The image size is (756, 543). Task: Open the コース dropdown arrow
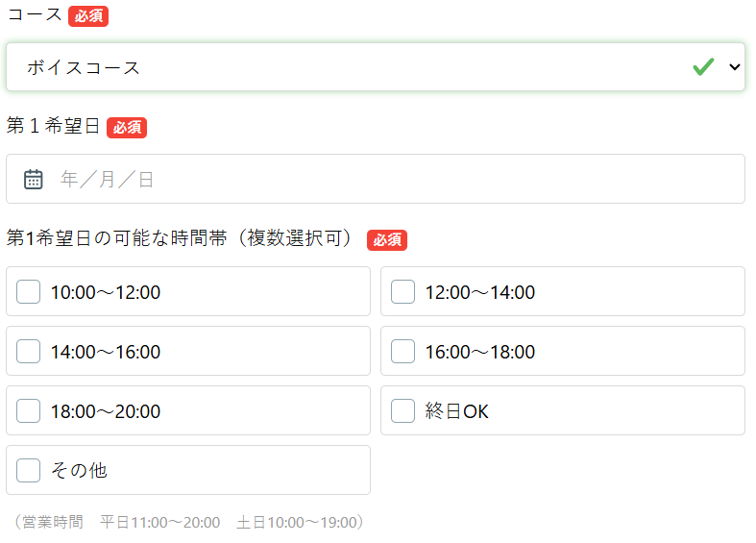tap(735, 67)
